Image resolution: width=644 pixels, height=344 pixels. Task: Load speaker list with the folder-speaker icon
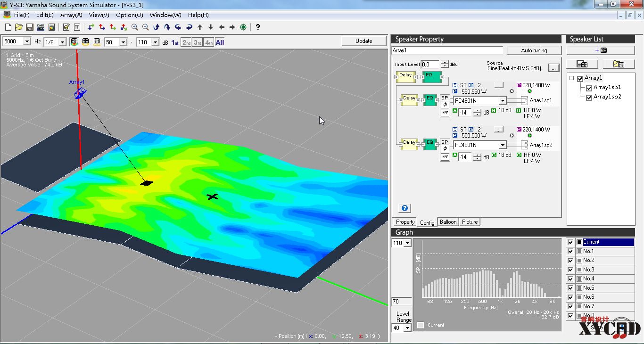(x=619, y=64)
